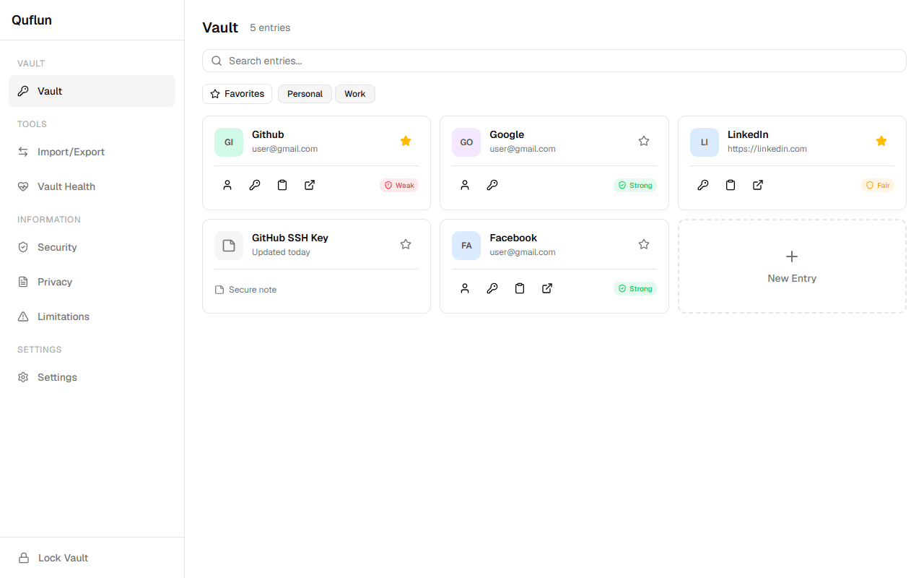Click the plus icon for New Entry
Screen dimensions: 924x578
pyautogui.click(x=792, y=256)
